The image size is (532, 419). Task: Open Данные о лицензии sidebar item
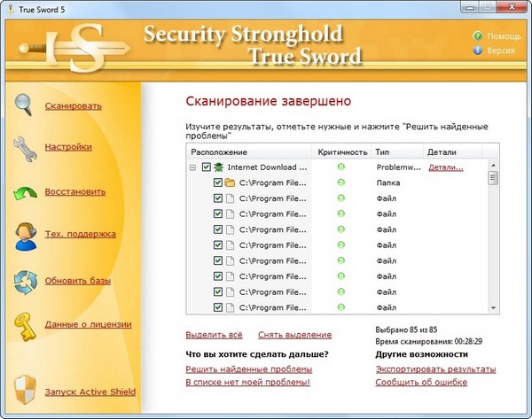pos(88,324)
